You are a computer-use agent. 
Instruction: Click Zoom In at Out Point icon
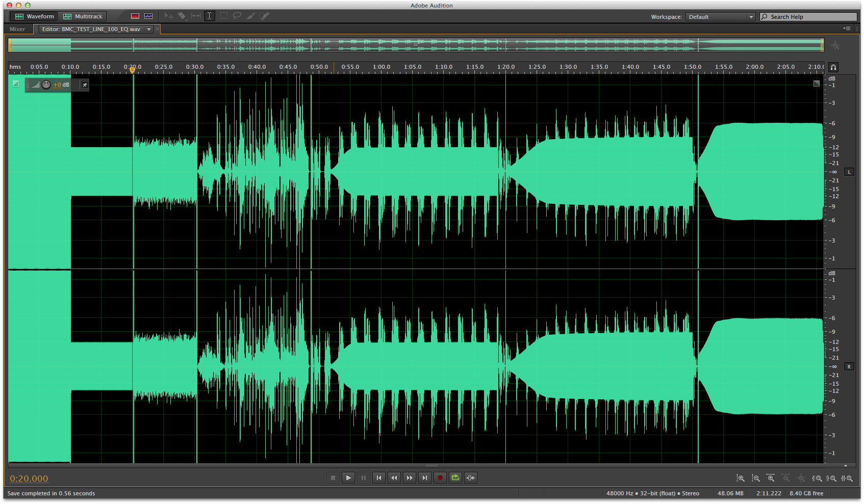832,479
